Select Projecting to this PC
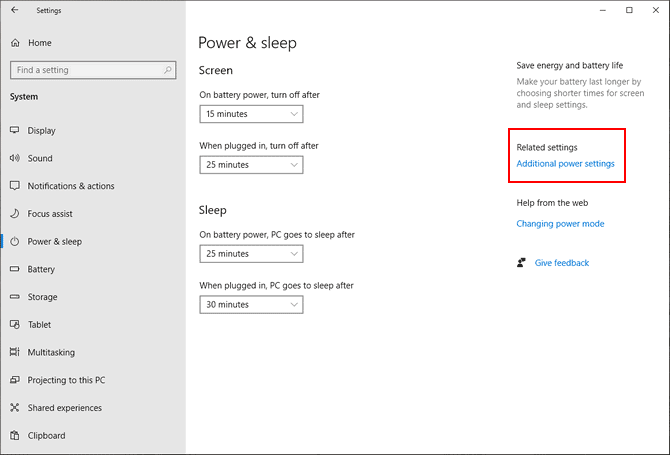This screenshot has height=455, width=670. coord(66,380)
